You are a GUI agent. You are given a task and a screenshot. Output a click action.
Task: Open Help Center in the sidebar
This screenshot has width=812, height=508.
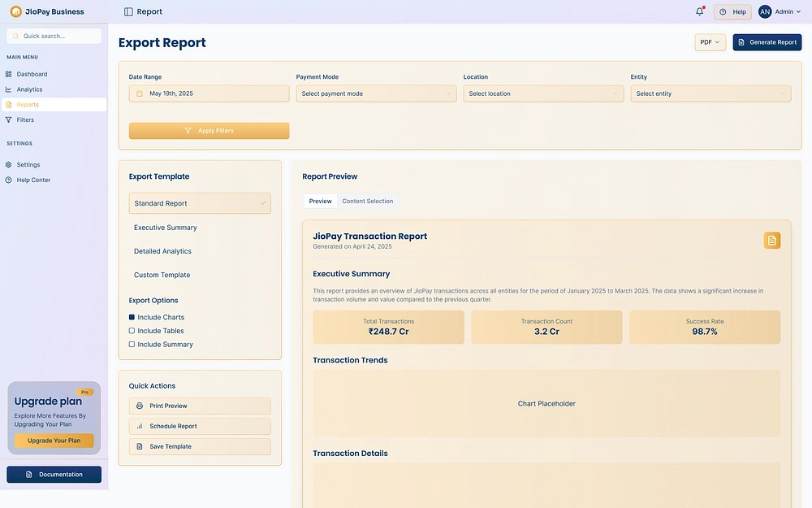pos(54,180)
